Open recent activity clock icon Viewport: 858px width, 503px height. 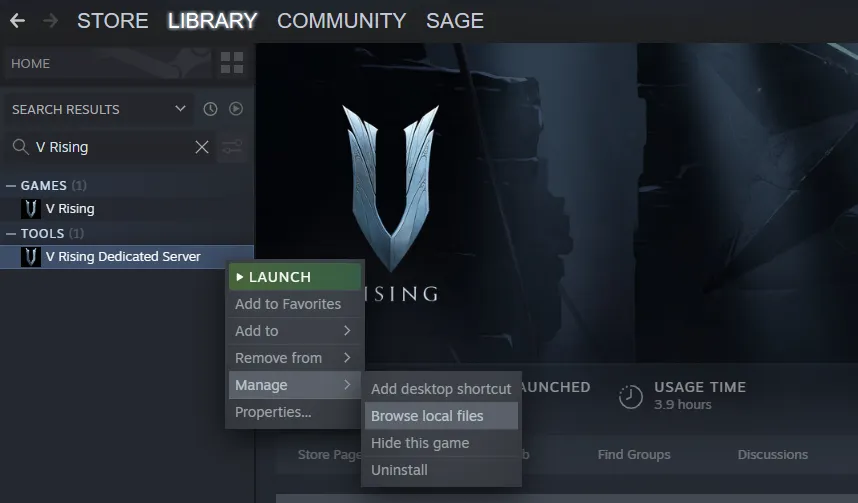click(x=210, y=109)
